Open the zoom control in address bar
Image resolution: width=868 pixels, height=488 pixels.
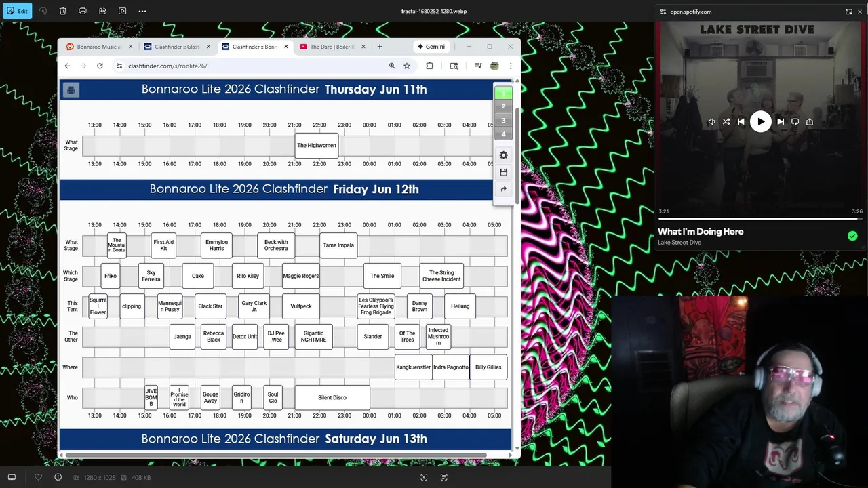coord(392,66)
